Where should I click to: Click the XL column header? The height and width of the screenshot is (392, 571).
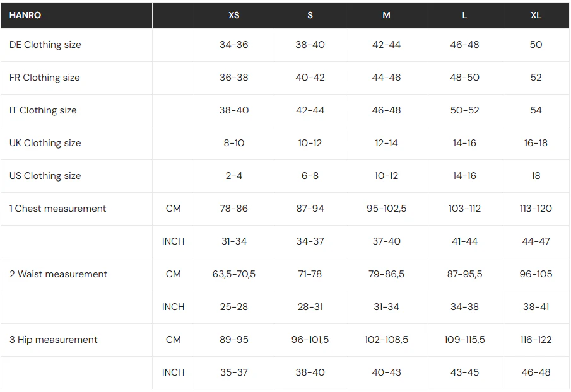pyautogui.click(x=536, y=15)
